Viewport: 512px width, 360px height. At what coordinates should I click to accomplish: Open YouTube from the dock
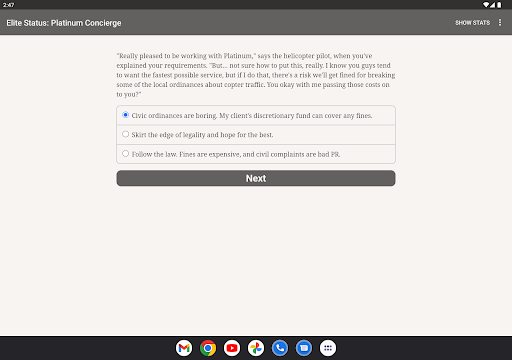click(x=232, y=348)
